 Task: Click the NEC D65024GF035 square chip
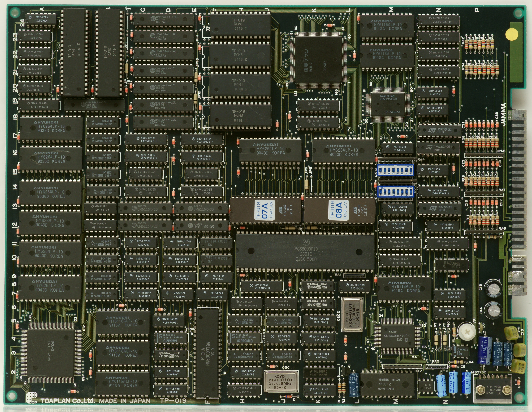pos(388,105)
